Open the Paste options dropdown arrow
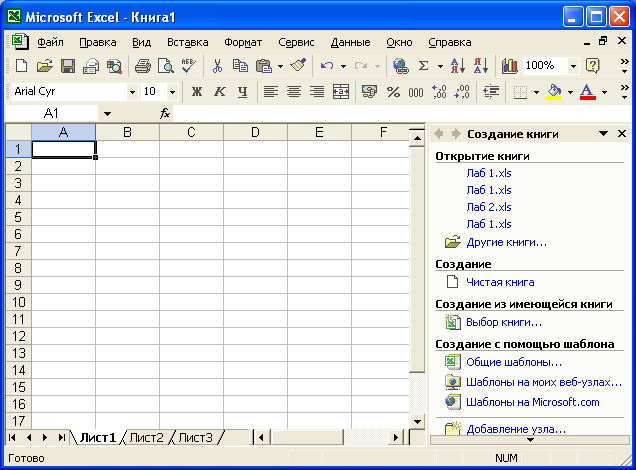 coord(280,66)
